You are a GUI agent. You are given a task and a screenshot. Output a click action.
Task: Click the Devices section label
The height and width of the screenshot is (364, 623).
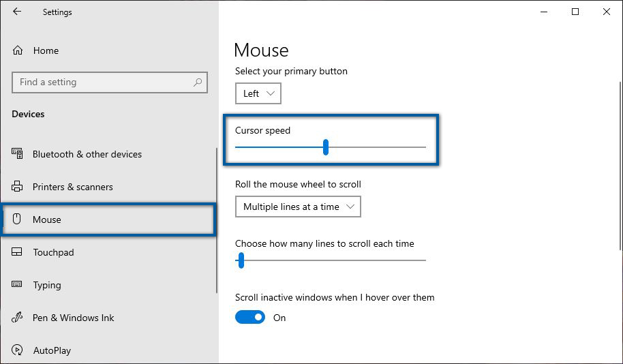coord(28,114)
